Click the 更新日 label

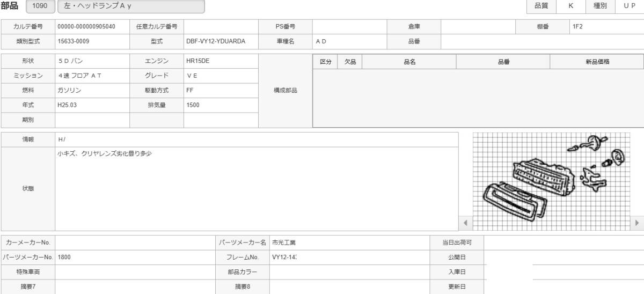click(x=457, y=286)
